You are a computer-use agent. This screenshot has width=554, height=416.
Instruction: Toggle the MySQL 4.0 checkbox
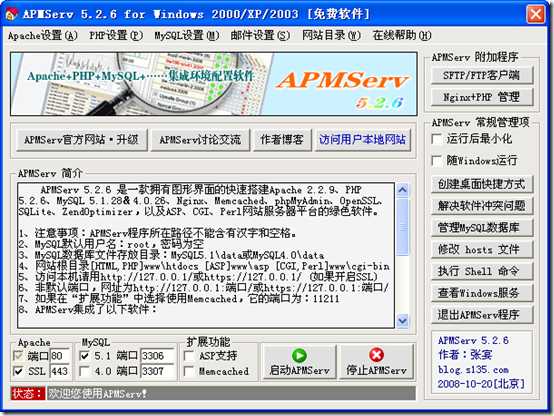point(84,371)
